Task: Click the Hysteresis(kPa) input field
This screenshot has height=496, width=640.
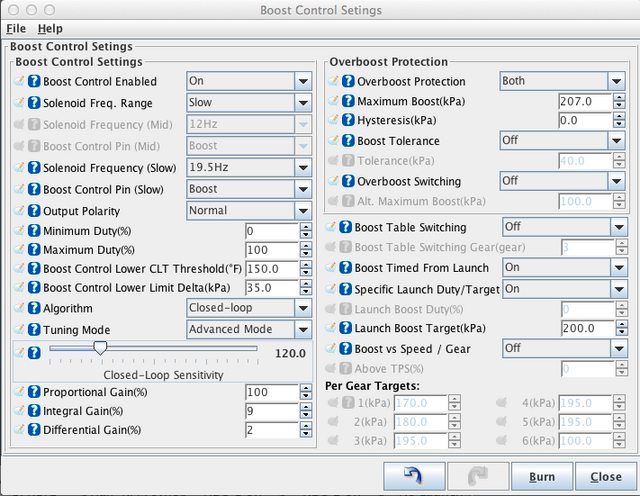Action: click(585, 120)
